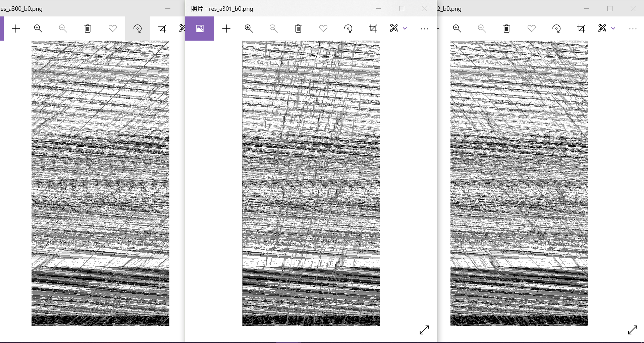
Task: Crop the res_a301_b0.png image
Action: (373, 29)
